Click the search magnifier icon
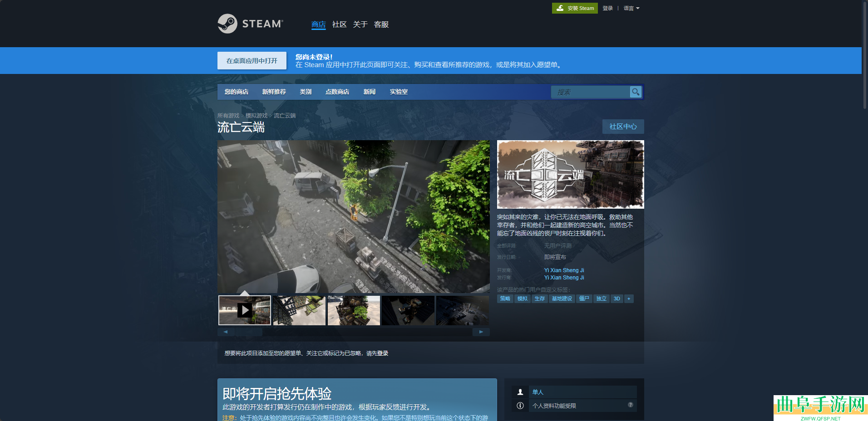 (x=636, y=92)
